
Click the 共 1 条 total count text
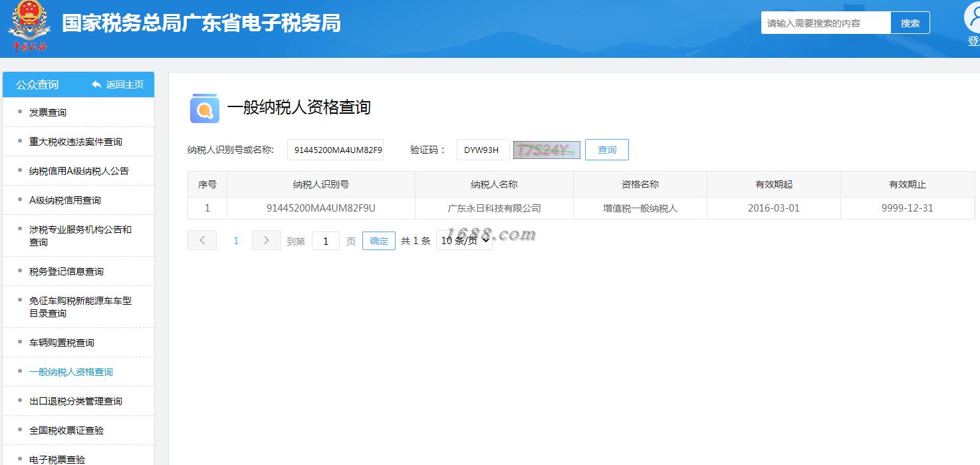coord(416,241)
